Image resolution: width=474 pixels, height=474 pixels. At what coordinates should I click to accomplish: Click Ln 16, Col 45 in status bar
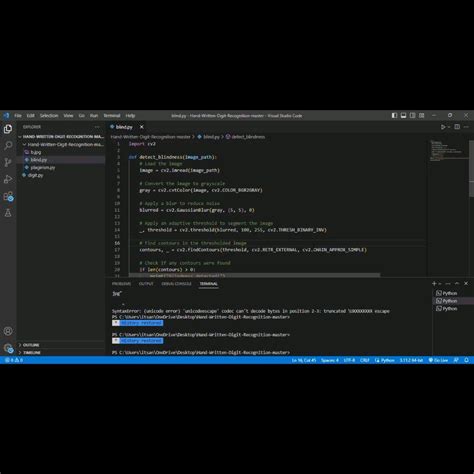pyautogui.click(x=304, y=360)
